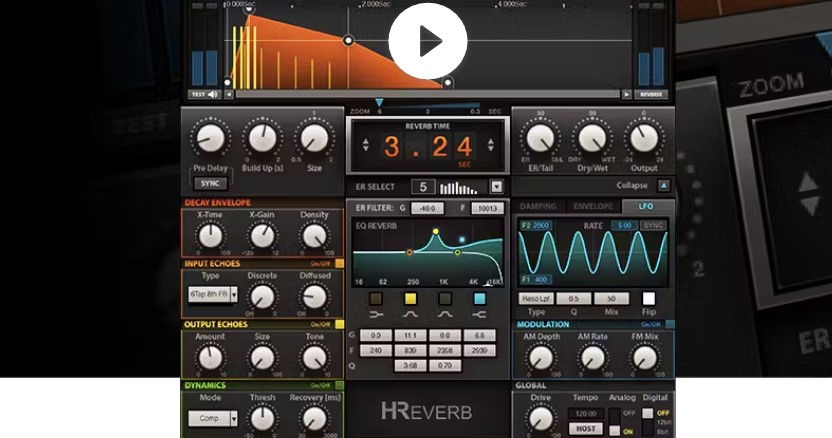Click the EQ frequency field 240
The image size is (832, 438).
pos(376,350)
